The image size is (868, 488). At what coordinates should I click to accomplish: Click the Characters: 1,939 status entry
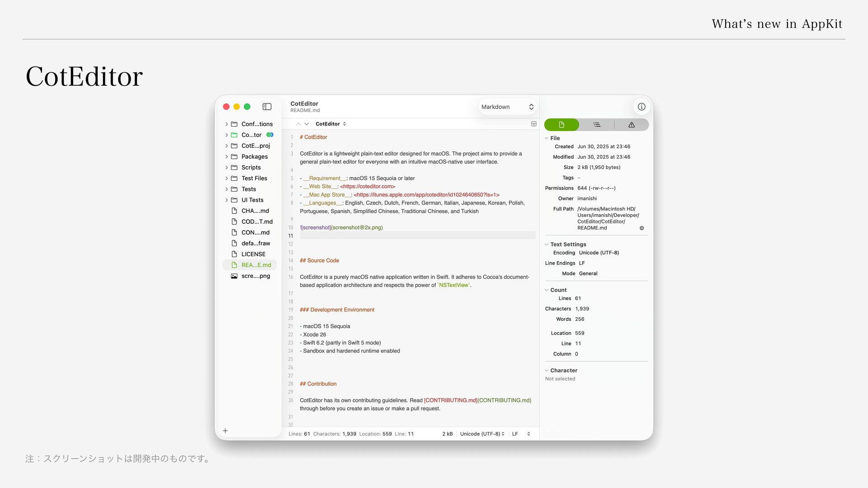click(x=335, y=434)
